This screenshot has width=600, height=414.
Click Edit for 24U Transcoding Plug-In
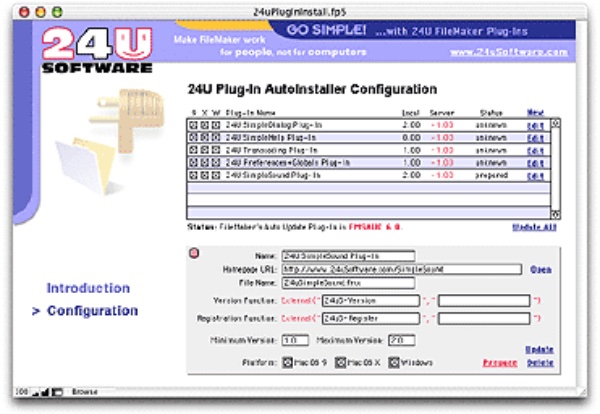(535, 151)
